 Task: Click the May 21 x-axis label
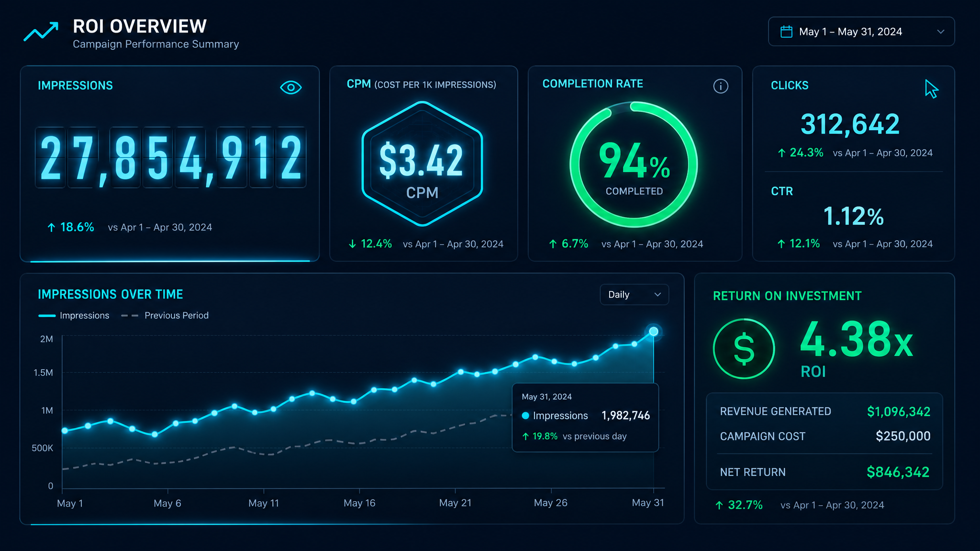coord(455,503)
